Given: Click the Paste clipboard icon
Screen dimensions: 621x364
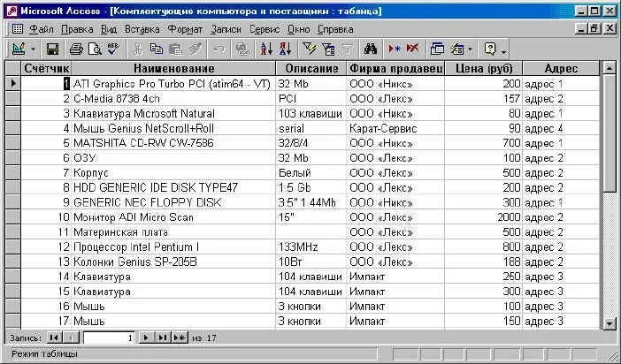Looking at the screenshot, I should coord(176,49).
